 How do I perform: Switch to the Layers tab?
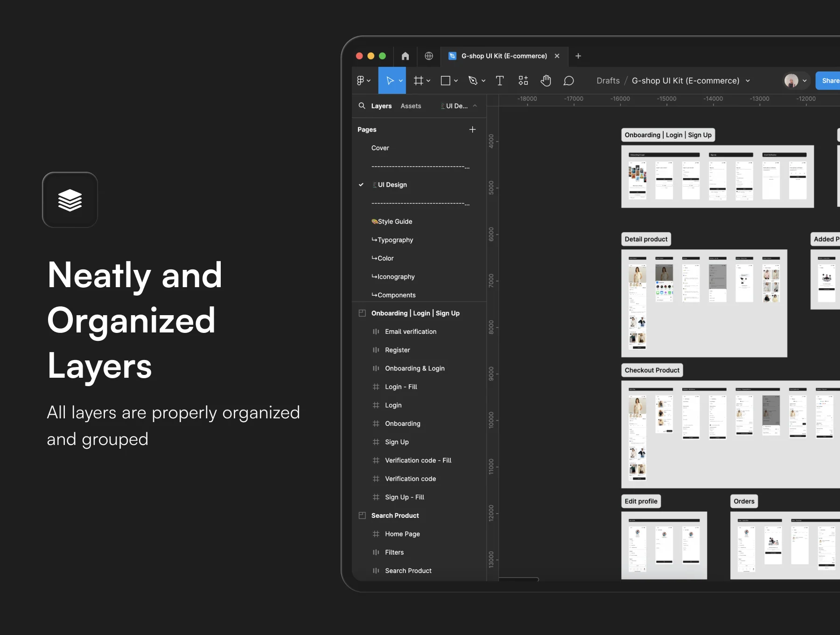(x=381, y=106)
